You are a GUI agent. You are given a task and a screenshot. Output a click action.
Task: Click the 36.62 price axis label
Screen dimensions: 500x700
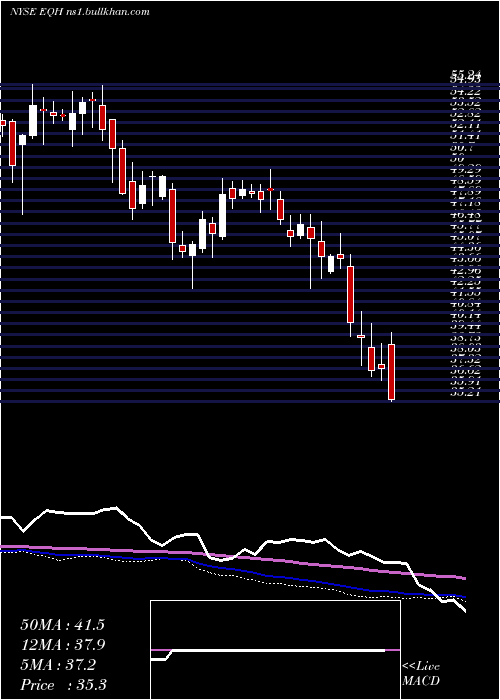466,371
